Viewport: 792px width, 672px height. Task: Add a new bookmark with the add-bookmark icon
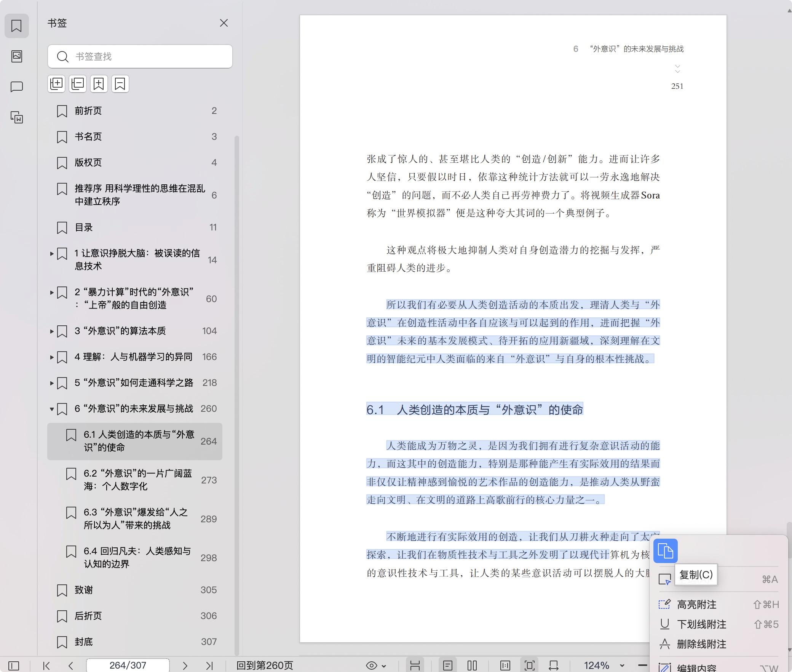(99, 84)
